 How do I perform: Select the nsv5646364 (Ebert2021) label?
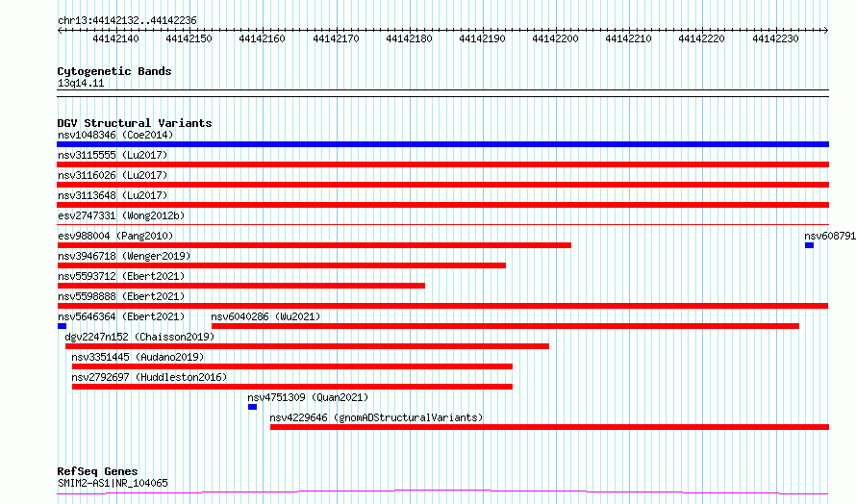point(121,316)
